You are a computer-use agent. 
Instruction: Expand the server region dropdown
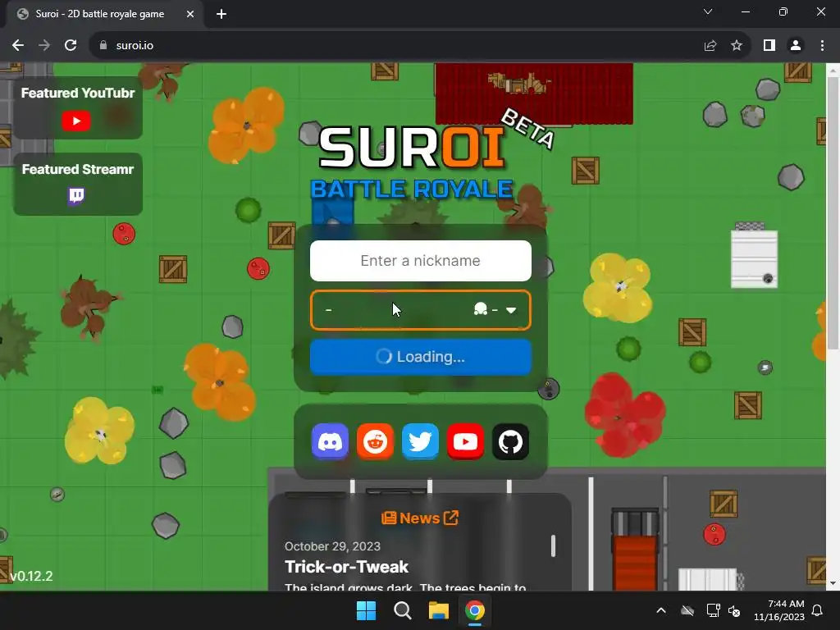421,310
